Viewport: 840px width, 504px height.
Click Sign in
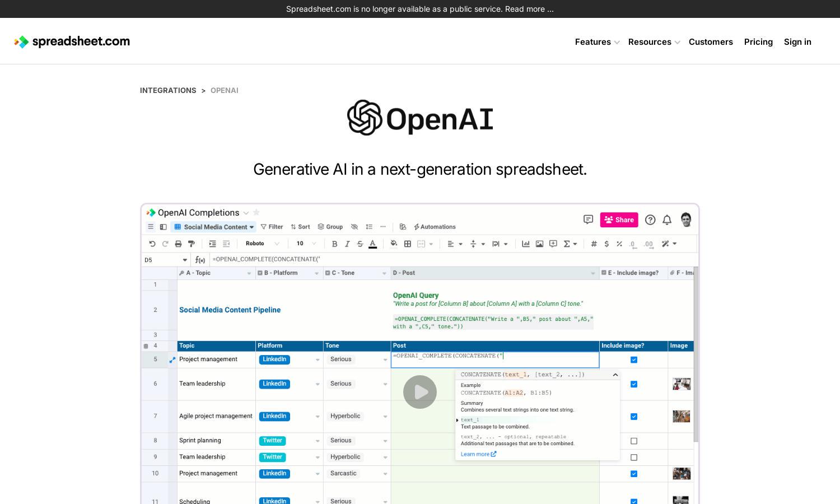tap(797, 42)
